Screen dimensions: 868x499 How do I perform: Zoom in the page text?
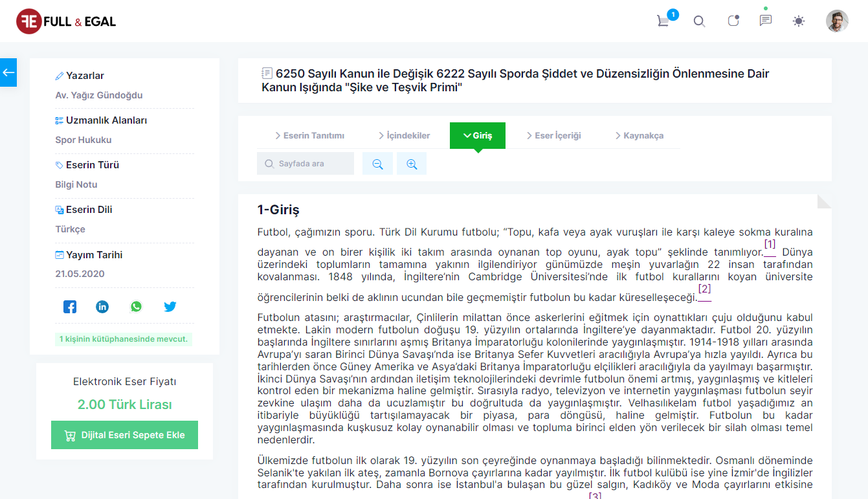tap(412, 164)
